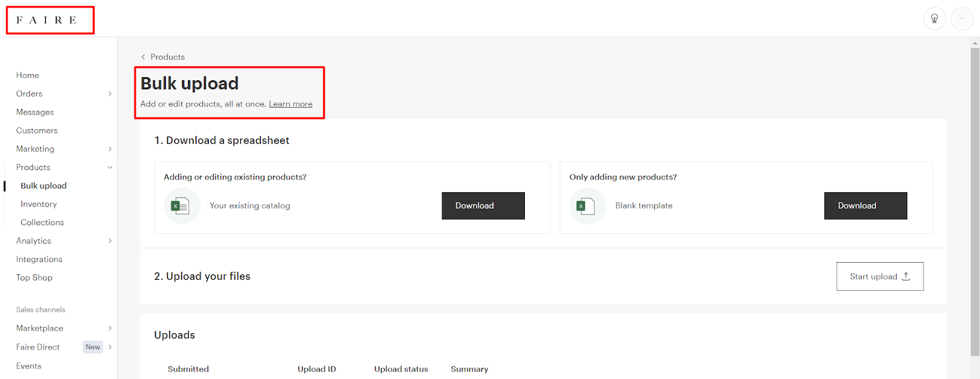
Task: Open the Learn more link
Action: (290, 104)
